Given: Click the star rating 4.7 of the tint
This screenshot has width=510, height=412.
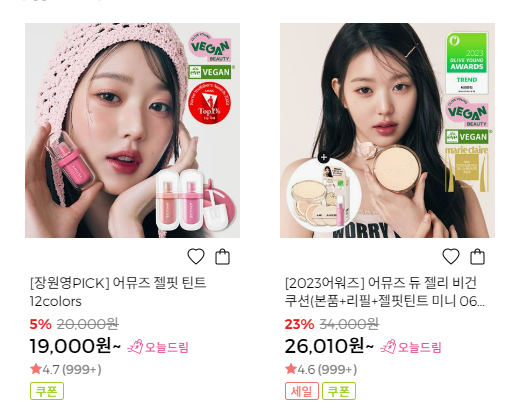Looking at the screenshot, I should [65, 369].
